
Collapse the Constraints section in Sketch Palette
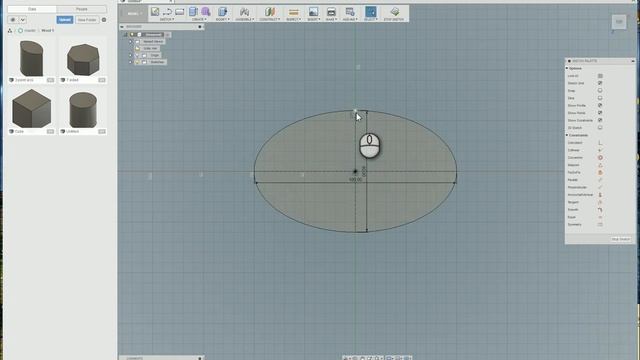point(567,135)
